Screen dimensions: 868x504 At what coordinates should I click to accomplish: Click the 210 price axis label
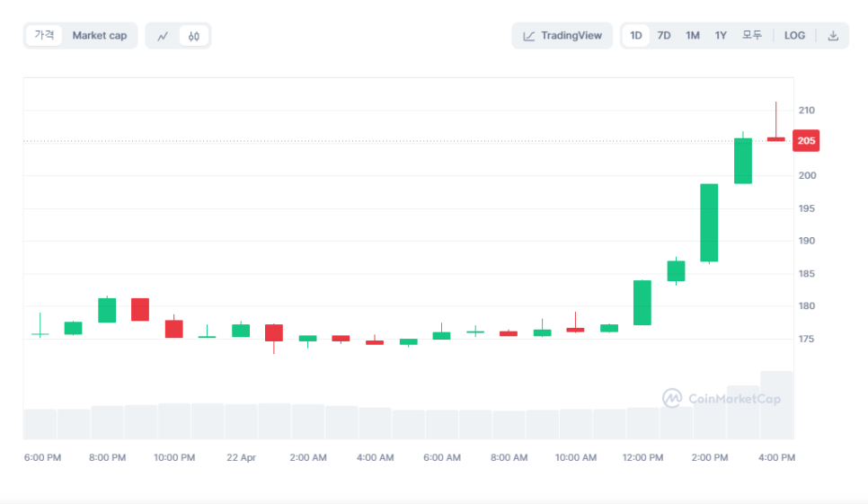[807, 111]
